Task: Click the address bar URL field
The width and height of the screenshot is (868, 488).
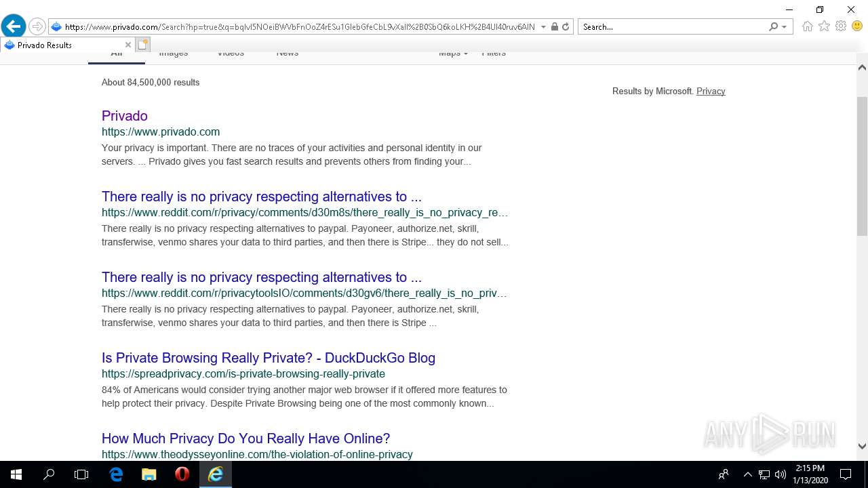Action: 300,27
